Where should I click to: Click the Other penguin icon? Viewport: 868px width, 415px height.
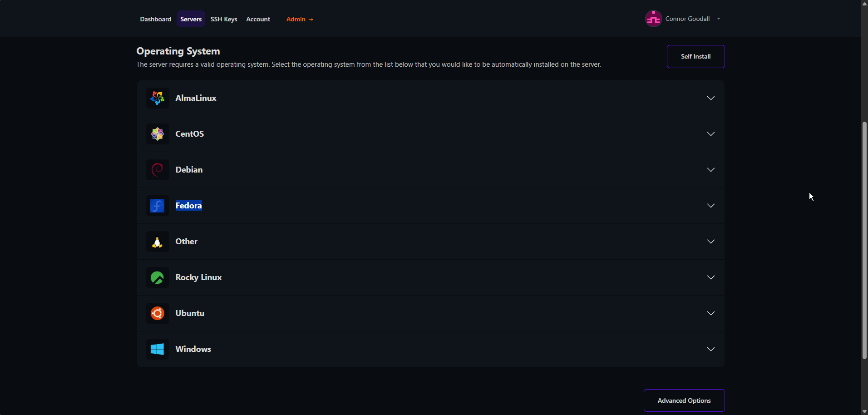tap(157, 242)
